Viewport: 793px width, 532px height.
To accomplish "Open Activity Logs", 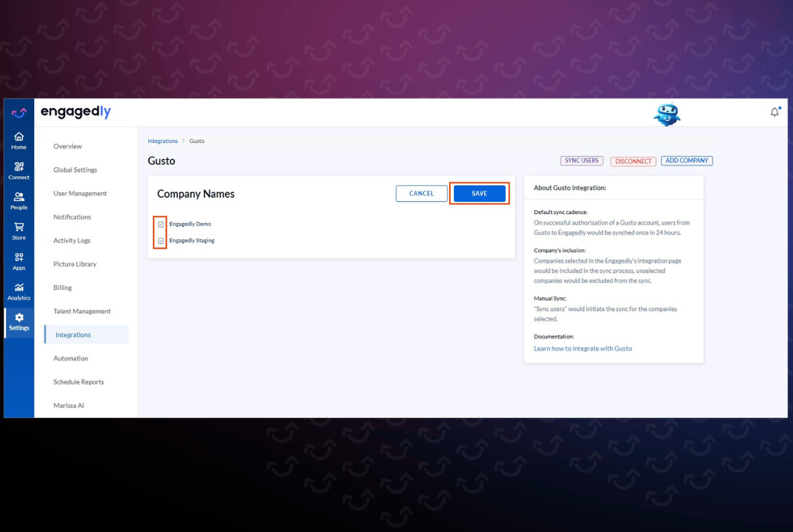I will [x=72, y=240].
